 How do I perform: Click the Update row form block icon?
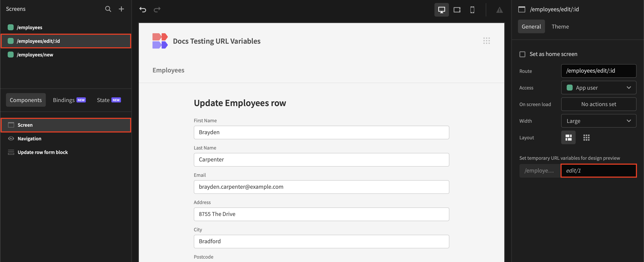pos(11,152)
